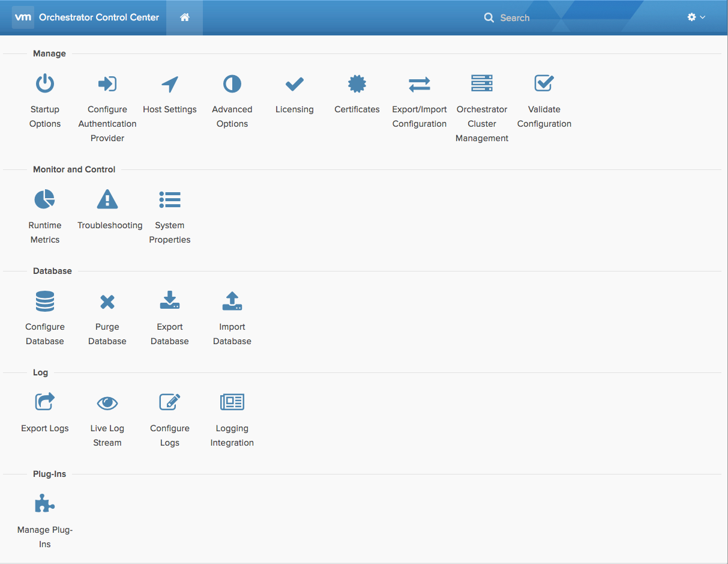The width and height of the screenshot is (728, 564).
Task: Open Orchestrator Cluster Management server icon
Action: 482,83
